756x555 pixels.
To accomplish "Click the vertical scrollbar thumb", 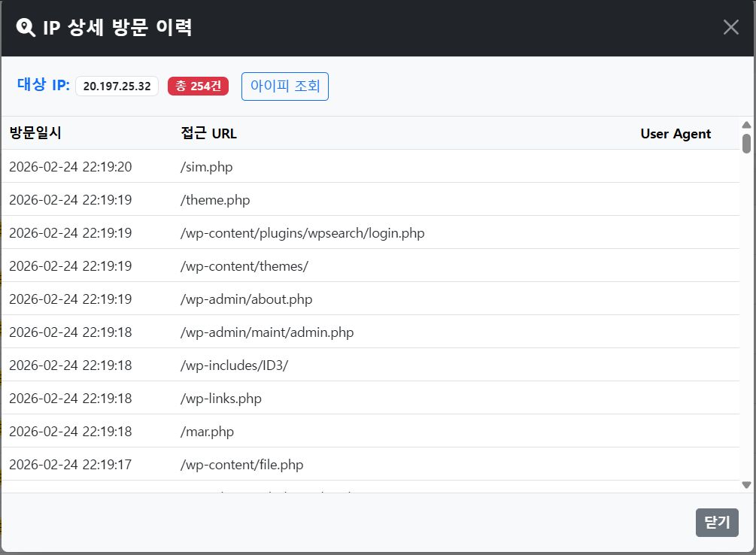I will click(746, 143).
